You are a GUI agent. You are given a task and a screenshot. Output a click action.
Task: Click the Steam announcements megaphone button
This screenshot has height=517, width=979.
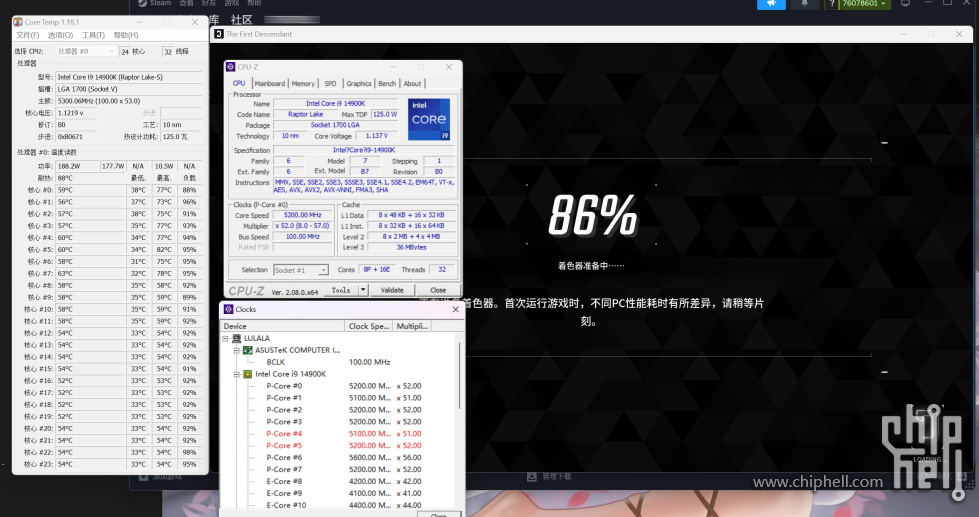[x=771, y=4]
